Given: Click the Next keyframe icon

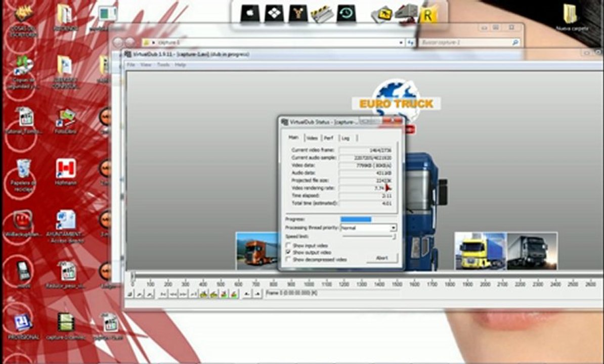Looking at the screenshot, I should [x=213, y=294].
